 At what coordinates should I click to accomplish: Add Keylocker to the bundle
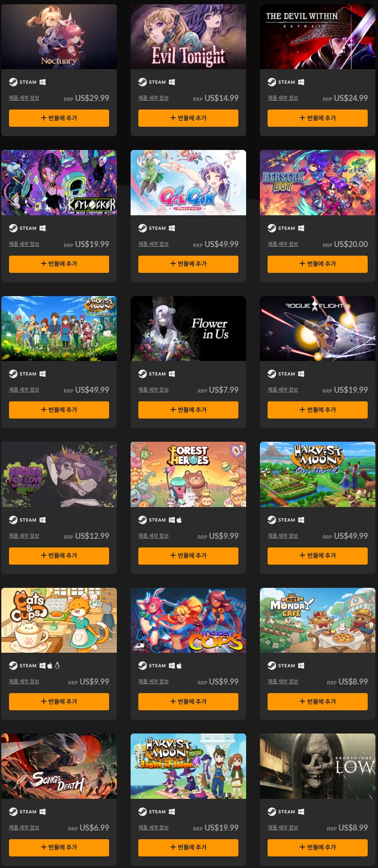pos(59,264)
